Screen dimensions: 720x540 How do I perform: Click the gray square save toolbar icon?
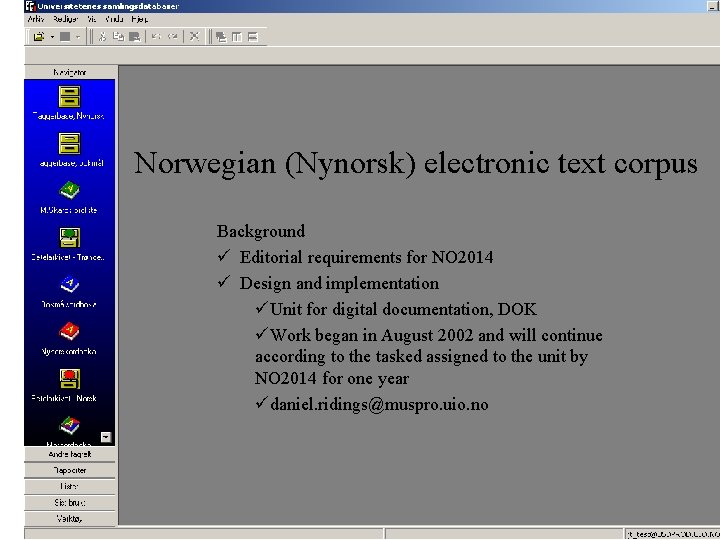click(65, 37)
